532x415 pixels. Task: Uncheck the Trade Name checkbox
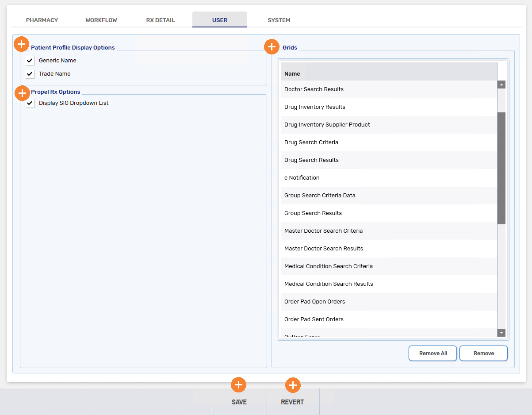pos(30,74)
